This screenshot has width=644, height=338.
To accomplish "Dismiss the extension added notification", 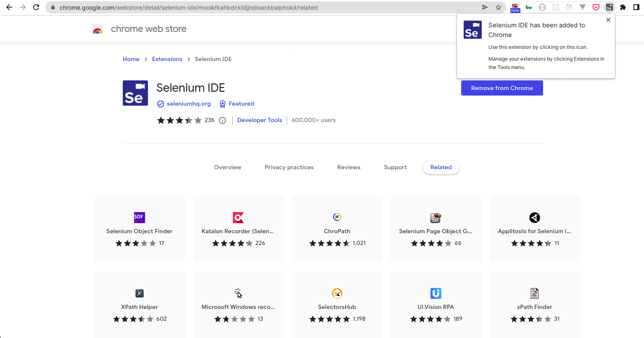I will click(x=608, y=20).
